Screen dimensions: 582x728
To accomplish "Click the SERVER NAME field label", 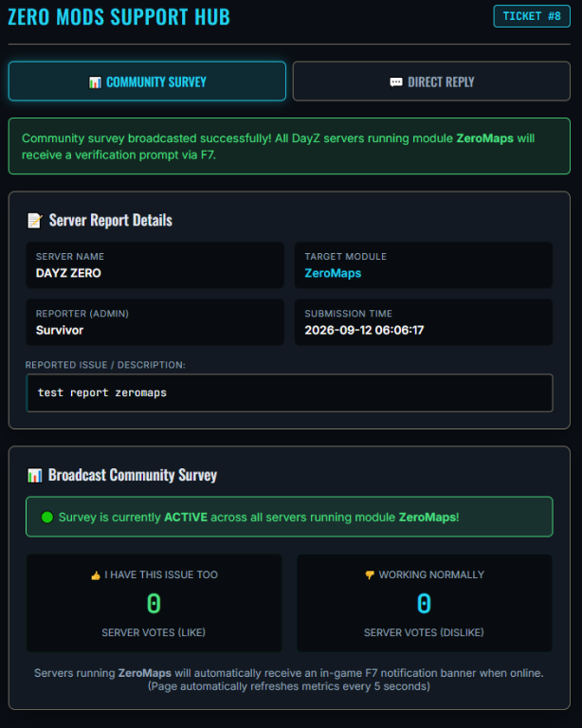I will click(70, 257).
